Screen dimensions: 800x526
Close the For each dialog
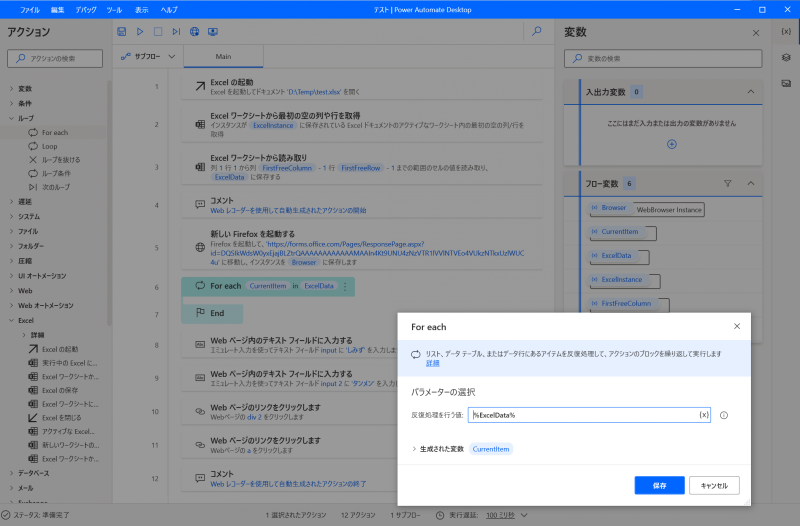pyautogui.click(x=737, y=326)
